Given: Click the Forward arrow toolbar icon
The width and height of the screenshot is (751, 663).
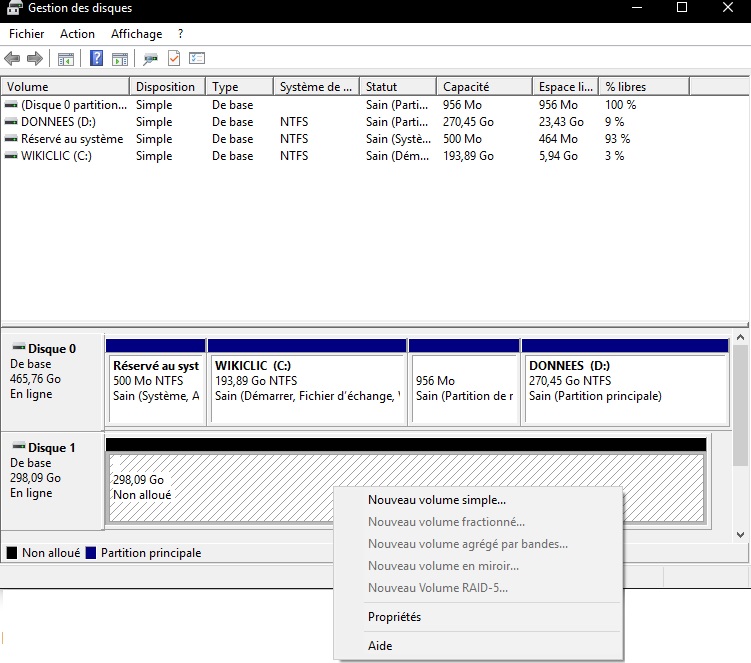Looking at the screenshot, I should pyautogui.click(x=34, y=58).
